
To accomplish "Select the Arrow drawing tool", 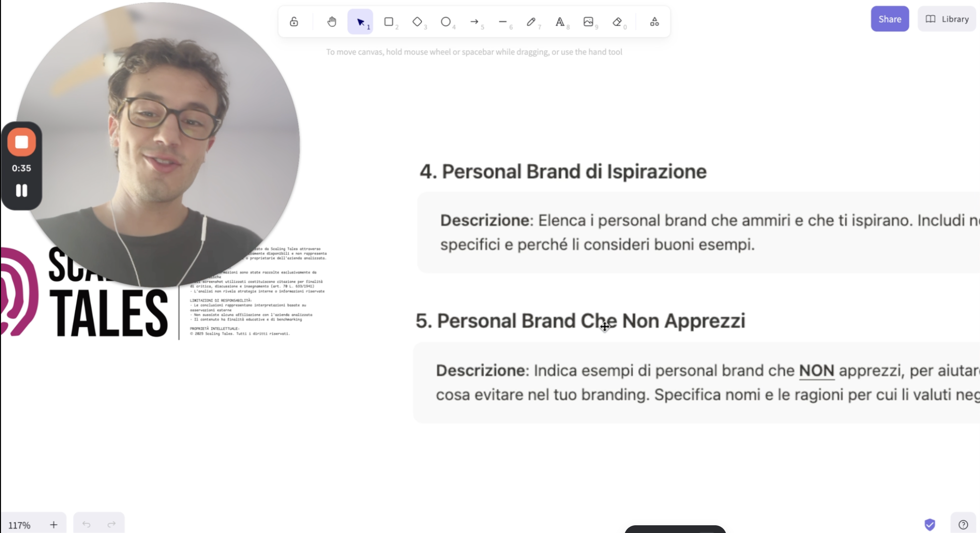I will click(x=474, y=22).
